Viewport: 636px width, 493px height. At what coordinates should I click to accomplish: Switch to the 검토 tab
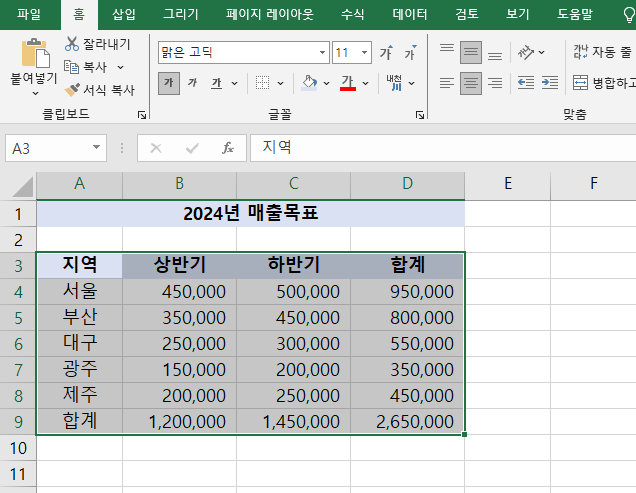point(467,14)
